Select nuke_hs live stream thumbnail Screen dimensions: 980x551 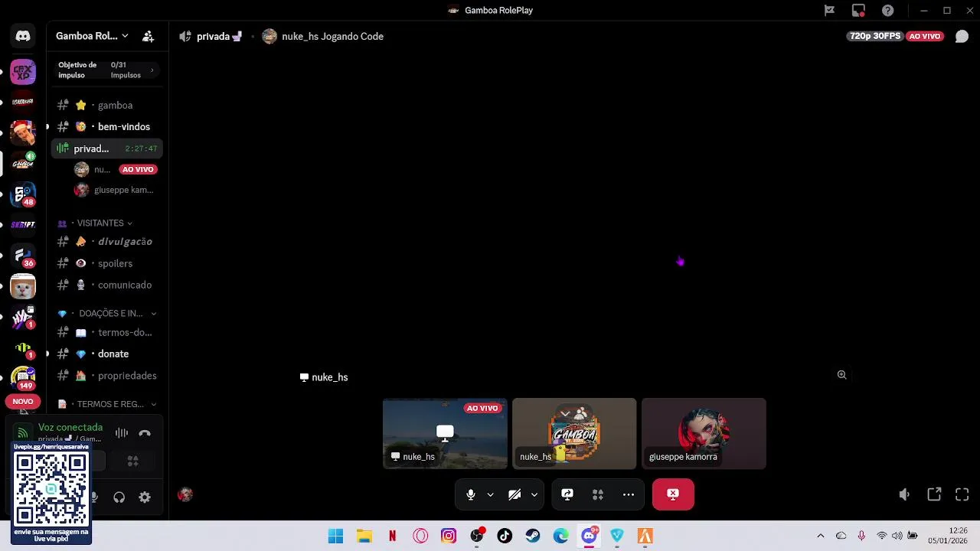click(x=445, y=433)
